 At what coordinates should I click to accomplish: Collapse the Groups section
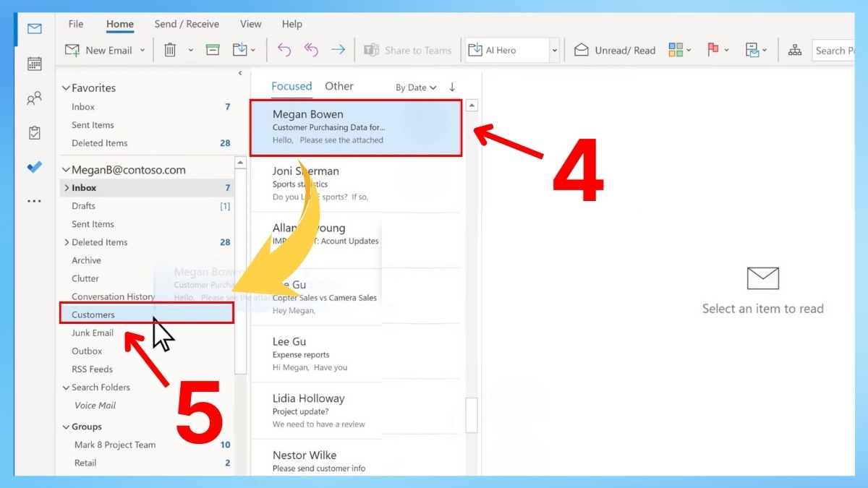tap(66, 427)
